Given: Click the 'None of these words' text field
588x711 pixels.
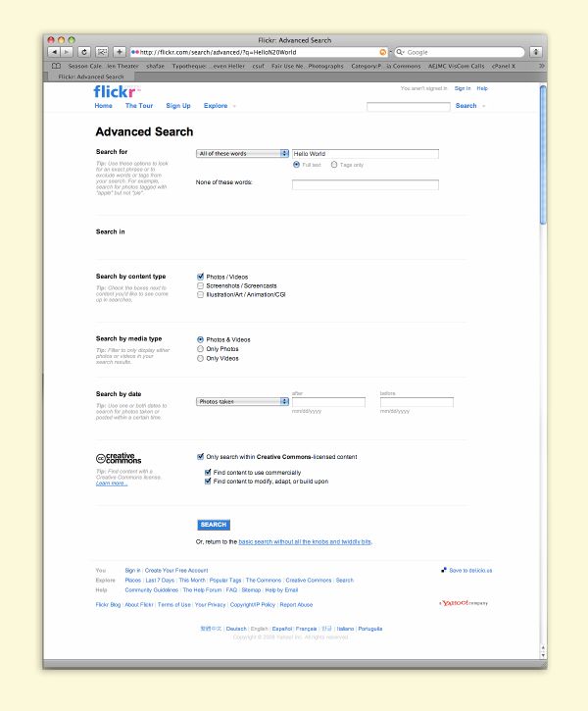Looking at the screenshot, I should pos(365,184).
